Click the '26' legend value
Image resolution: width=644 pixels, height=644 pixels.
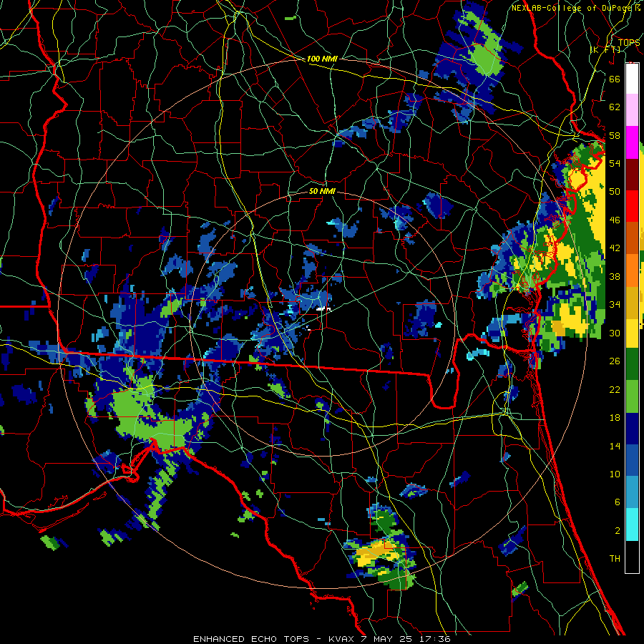(x=615, y=361)
